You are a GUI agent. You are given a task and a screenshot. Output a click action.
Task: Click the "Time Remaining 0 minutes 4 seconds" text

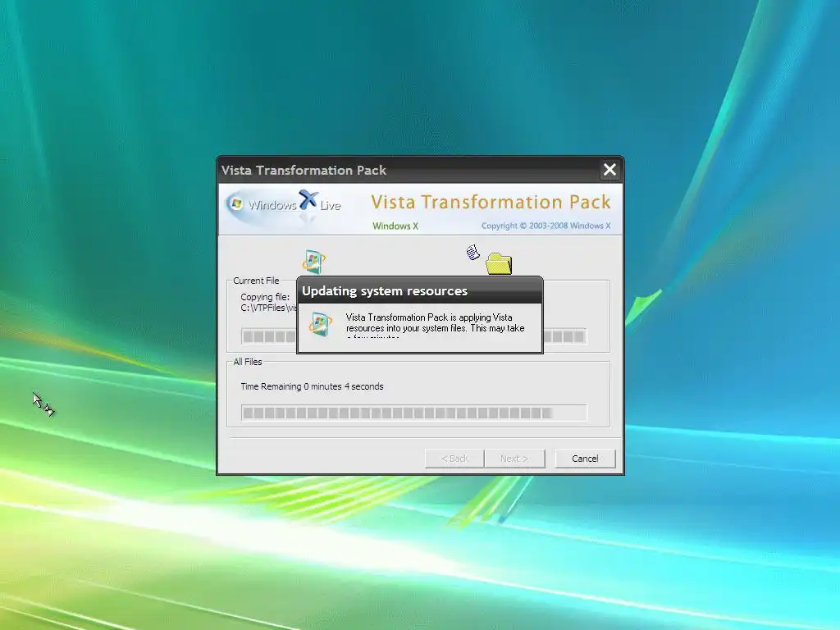point(312,386)
